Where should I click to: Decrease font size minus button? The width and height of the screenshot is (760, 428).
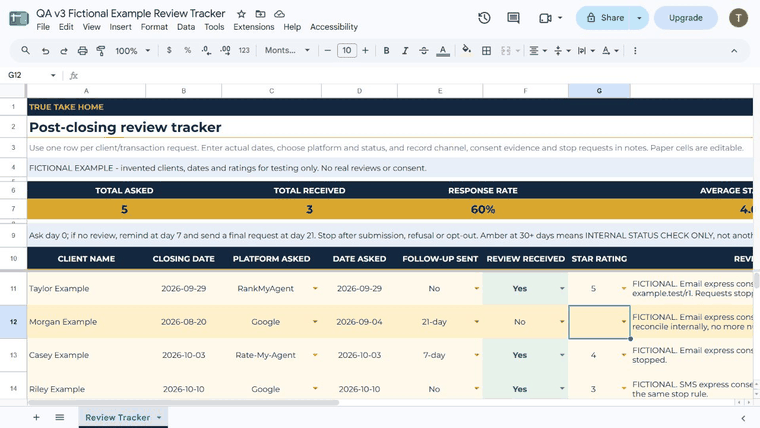pos(328,50)
